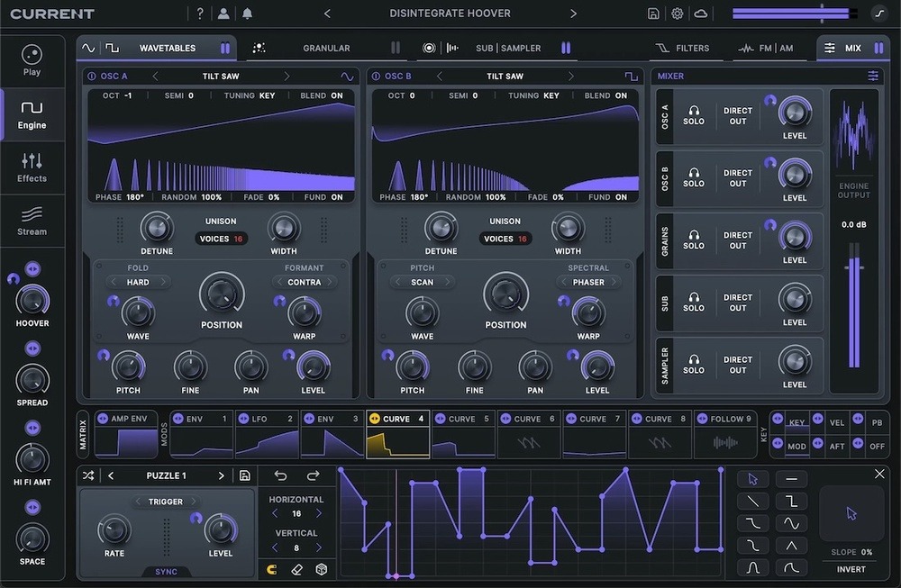Click the TRIGGER mode label
This screenshot has width=901, height=588.
(x=166, y=502)
